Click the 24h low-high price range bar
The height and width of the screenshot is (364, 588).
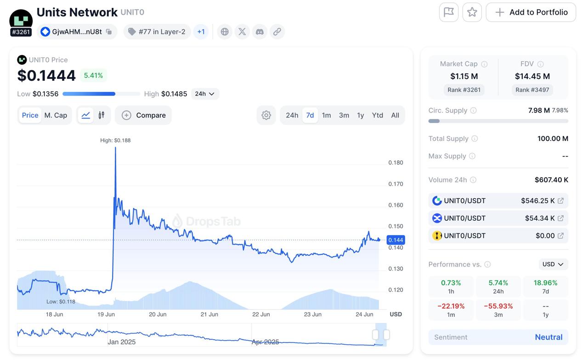101,94
